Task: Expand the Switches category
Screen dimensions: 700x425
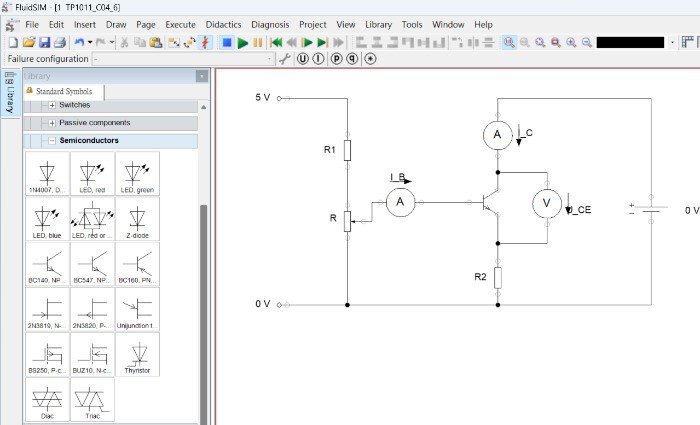Action: coord(52,105)
